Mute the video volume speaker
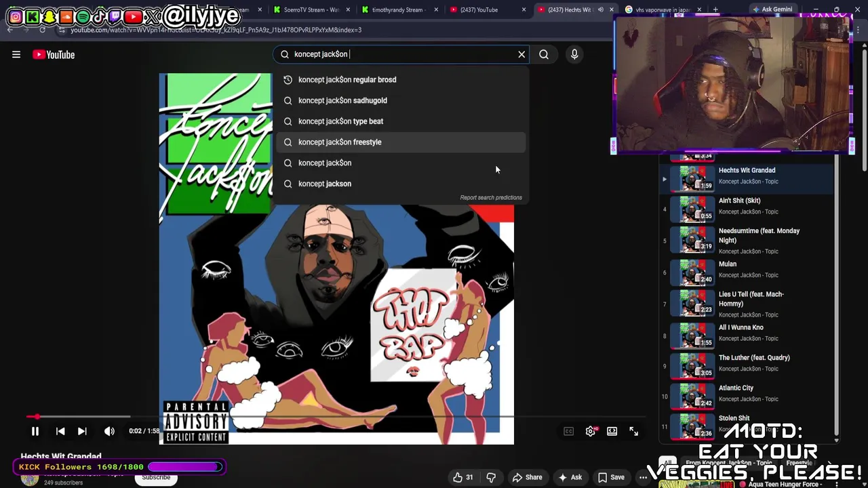The height and width of the screenshot is (488, 868). (x=109, y=431)
